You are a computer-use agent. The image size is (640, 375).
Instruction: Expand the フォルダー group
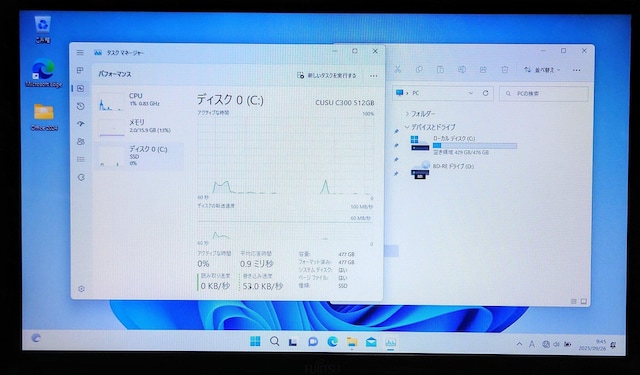click(x=407, y=114)
